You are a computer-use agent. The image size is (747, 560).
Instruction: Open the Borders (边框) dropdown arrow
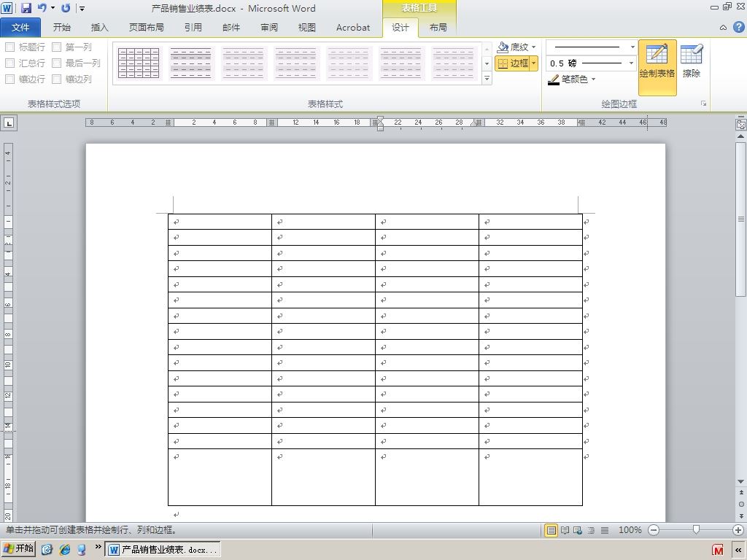click(x=534, y=63)
